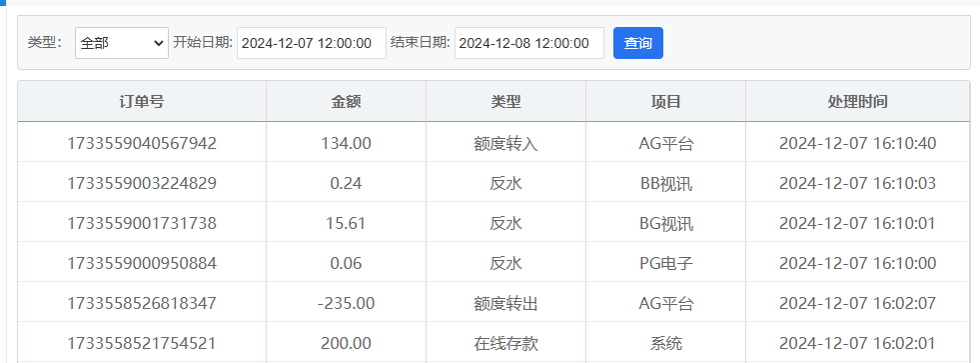This screenshot has height=363, width=980.
Task: Click 反水 in the BG视讯 row
Action: pos(506,223)
